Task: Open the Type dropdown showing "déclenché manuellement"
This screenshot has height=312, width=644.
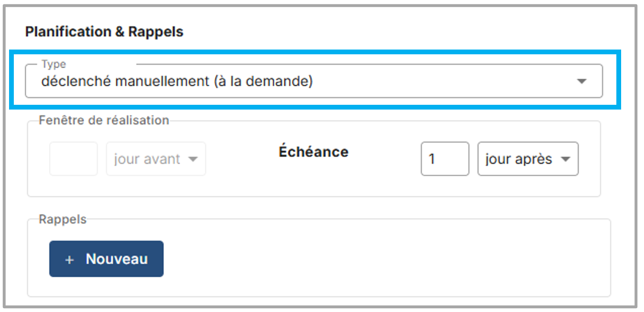Action: 313,81
